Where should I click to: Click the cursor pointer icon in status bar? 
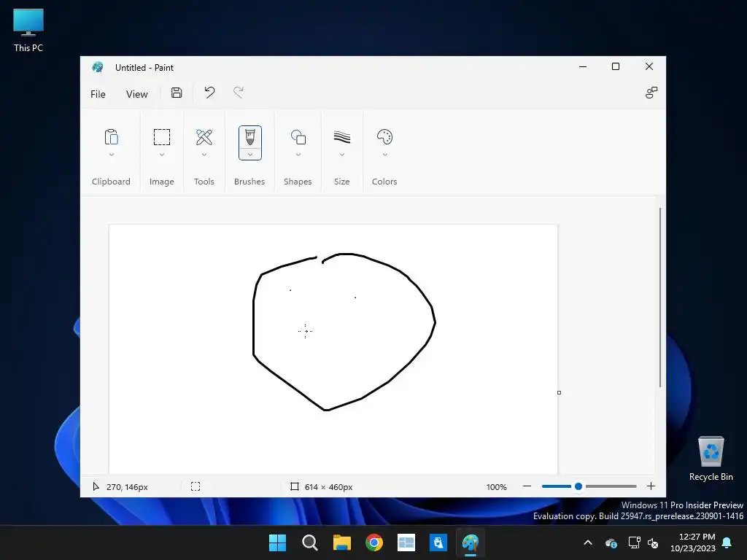(96, 486)
